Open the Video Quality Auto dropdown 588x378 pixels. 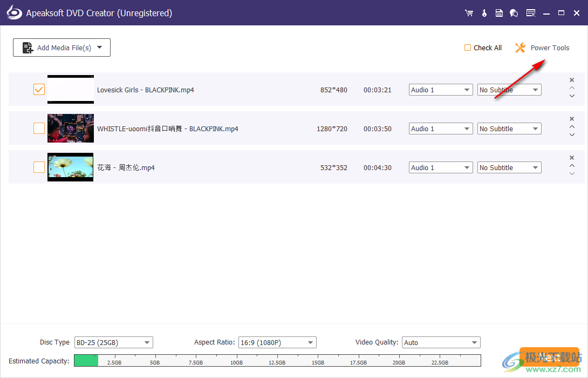pyautogui.click(x=441, y=342)
